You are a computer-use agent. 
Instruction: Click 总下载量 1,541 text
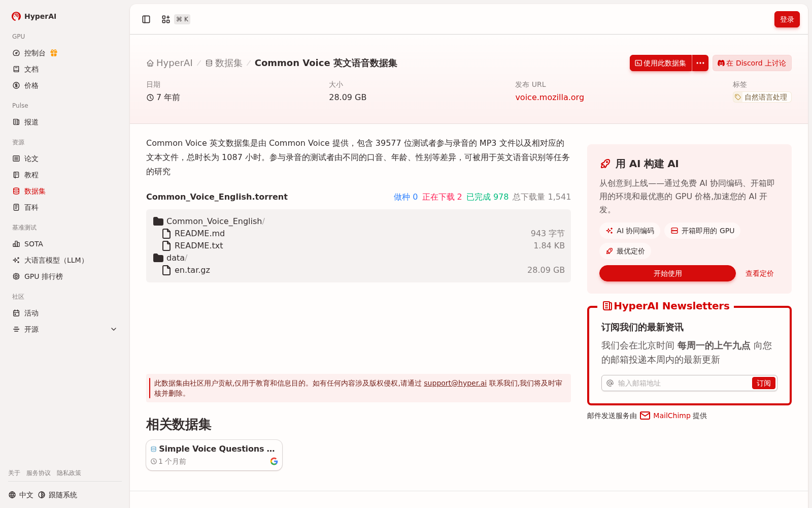[x=542, y=197]
